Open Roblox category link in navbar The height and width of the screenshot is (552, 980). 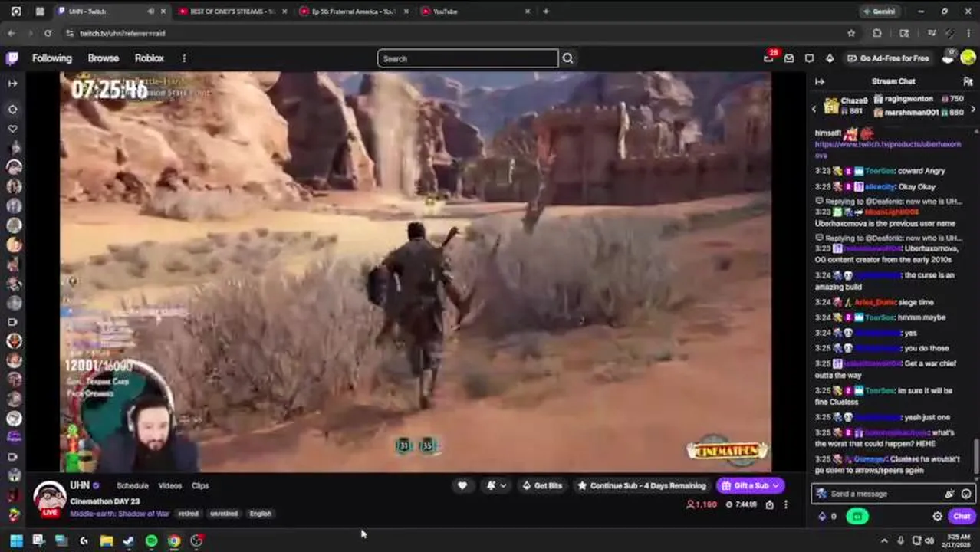(149, 58)
